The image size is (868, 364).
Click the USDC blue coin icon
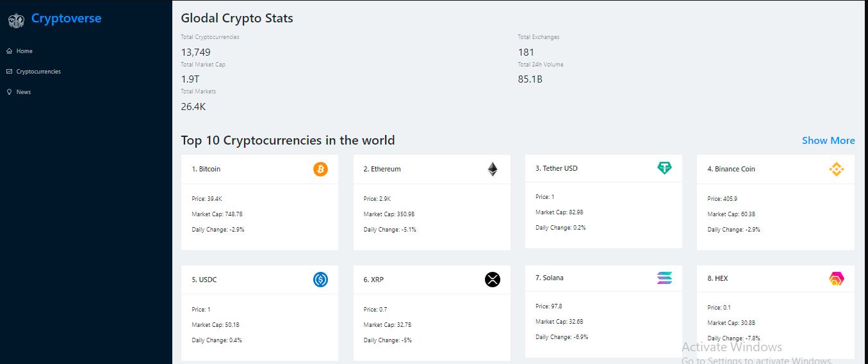[x=320, y=280]
